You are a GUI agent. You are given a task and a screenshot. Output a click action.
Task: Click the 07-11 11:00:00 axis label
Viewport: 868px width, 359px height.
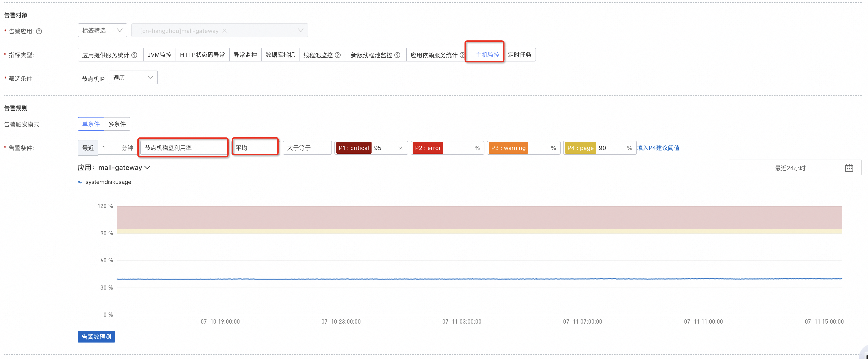(703, 322)
